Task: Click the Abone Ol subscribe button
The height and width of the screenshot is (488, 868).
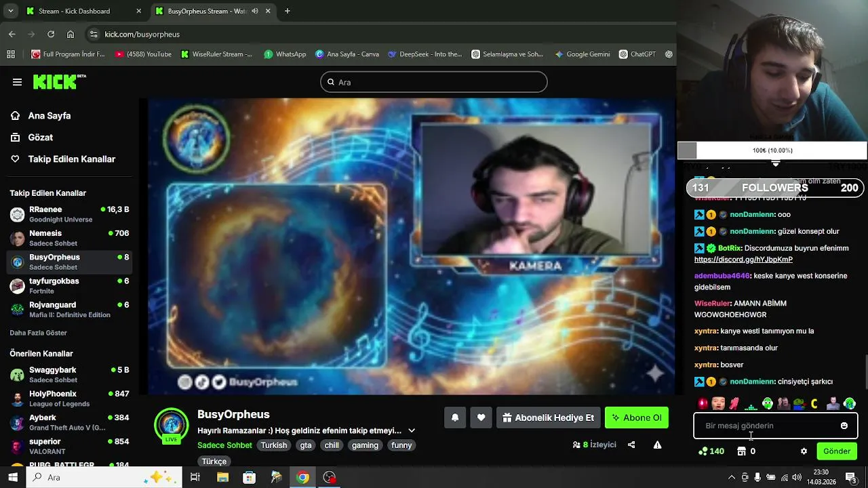Action: point(637,418)
